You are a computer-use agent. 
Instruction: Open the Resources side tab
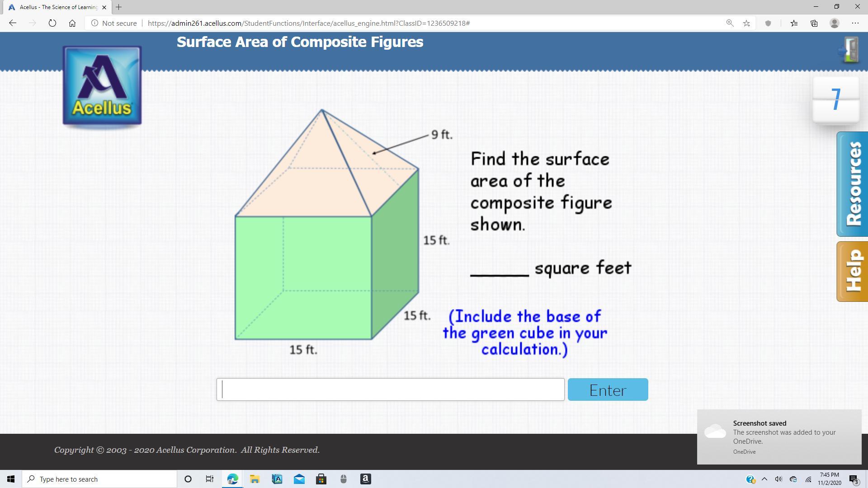point(852,184)
